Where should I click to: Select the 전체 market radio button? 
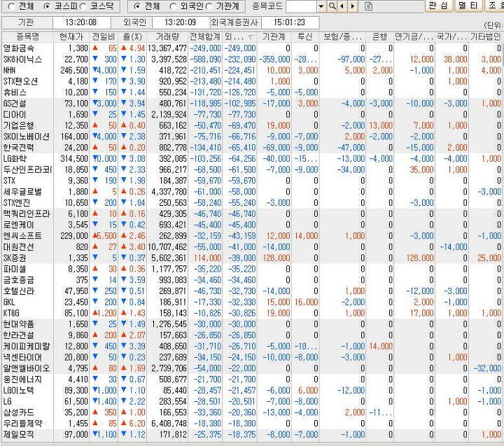coord(11,6)
